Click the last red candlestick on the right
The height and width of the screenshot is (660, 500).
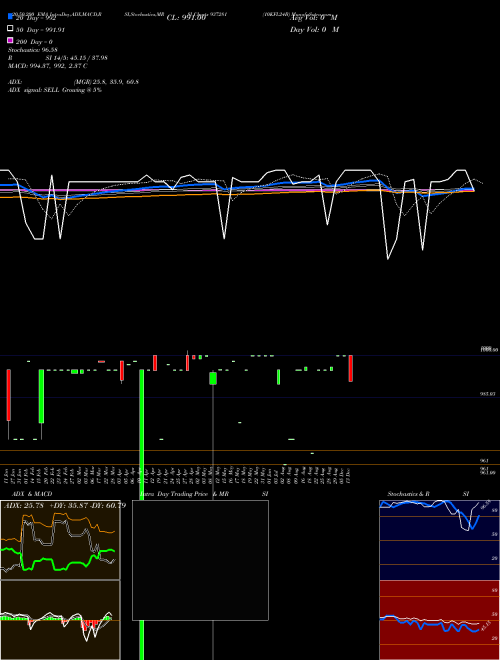(351, 368)
